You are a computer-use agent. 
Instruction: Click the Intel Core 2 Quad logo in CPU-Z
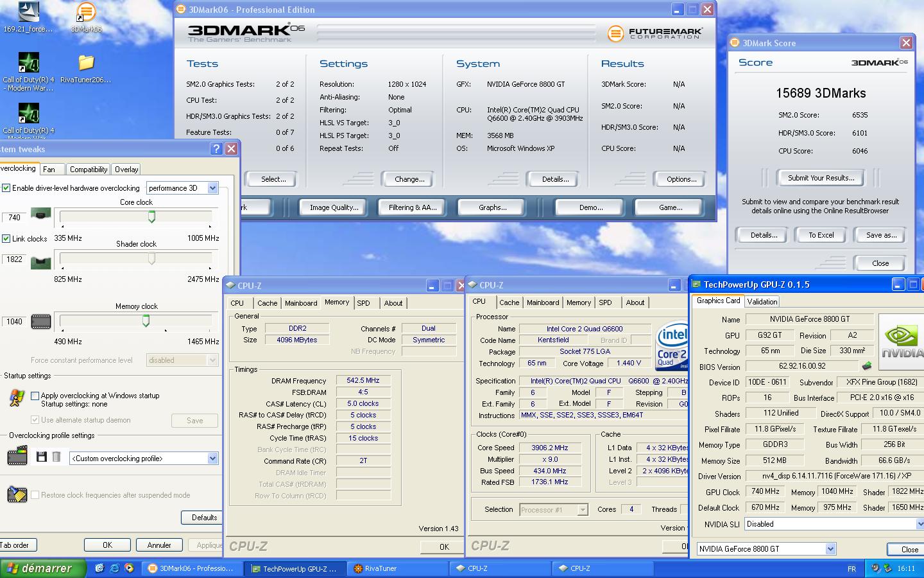[672, 345]
